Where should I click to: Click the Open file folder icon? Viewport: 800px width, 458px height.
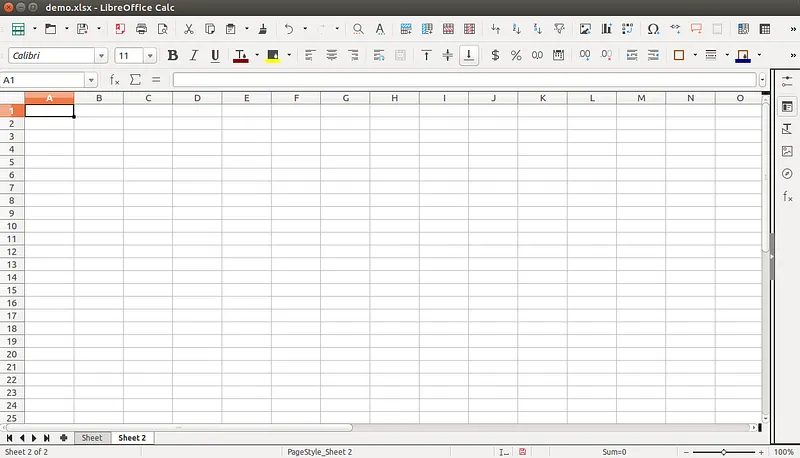click(x=50, y=29)
